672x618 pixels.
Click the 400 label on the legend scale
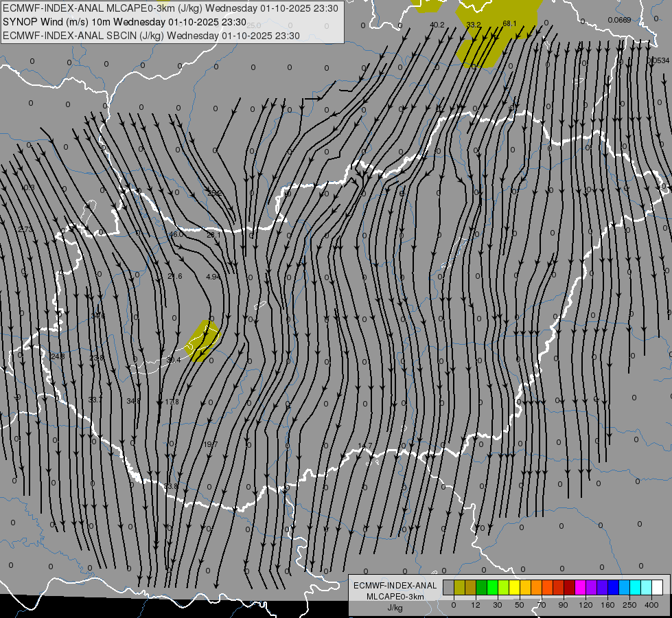651,604
